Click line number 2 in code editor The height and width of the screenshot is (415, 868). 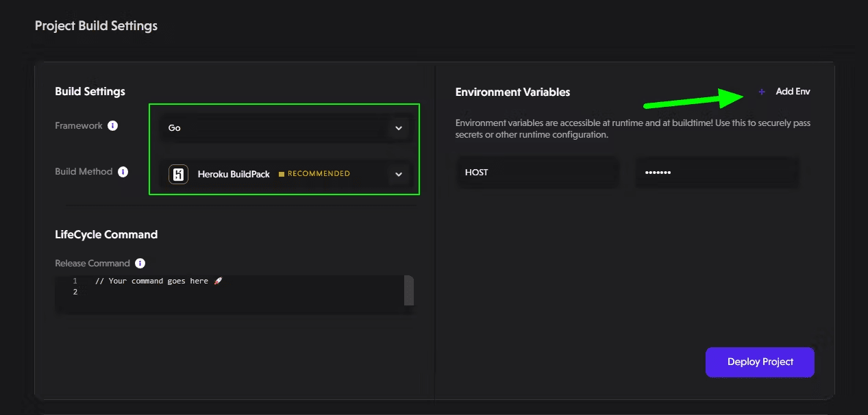[75, 292]
